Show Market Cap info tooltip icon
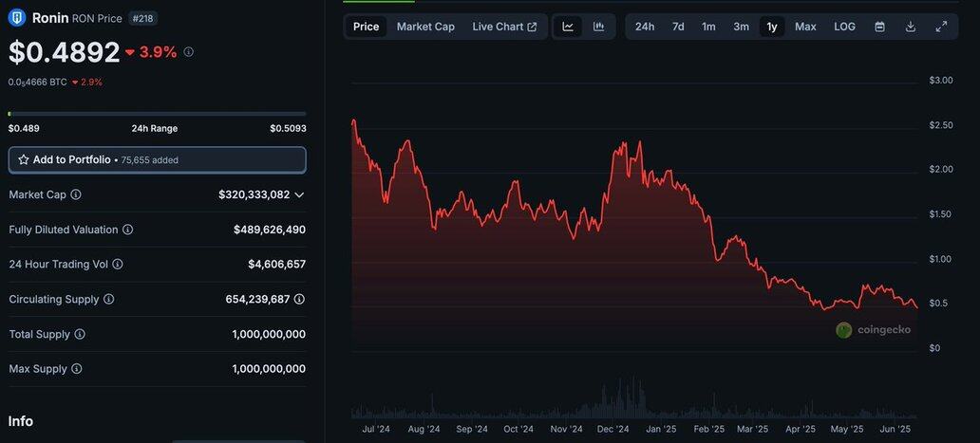This screenshot has width=980, height=443. tap(76, 194)
